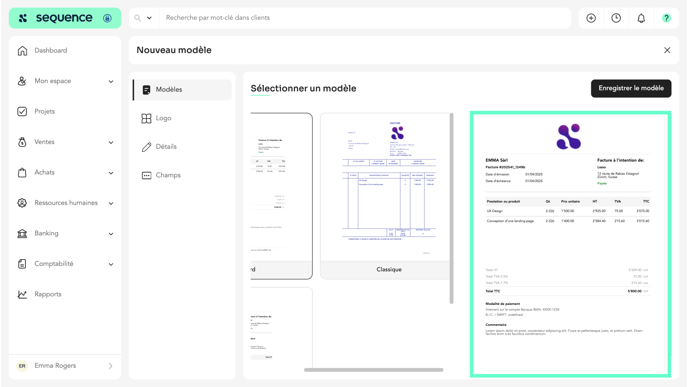Expand the Comptabilité chevron
The image size is (688, 387).
pyautogui.click(x=111, y=264)
